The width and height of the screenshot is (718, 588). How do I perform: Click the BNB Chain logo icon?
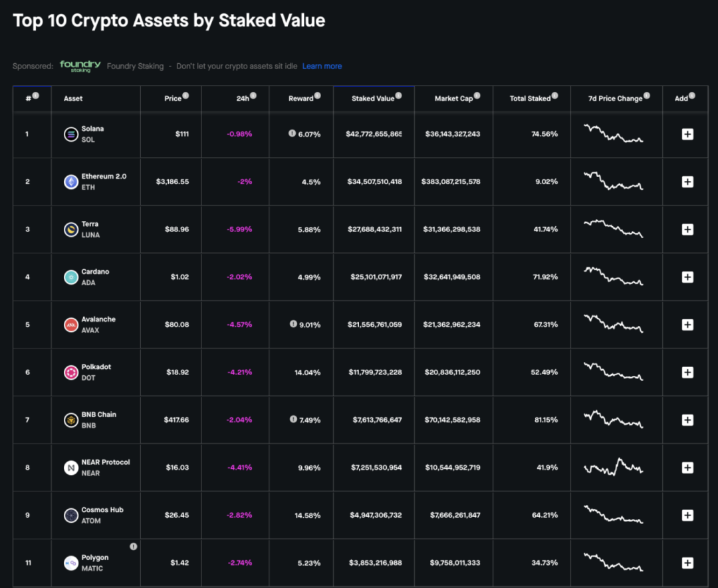70,420
